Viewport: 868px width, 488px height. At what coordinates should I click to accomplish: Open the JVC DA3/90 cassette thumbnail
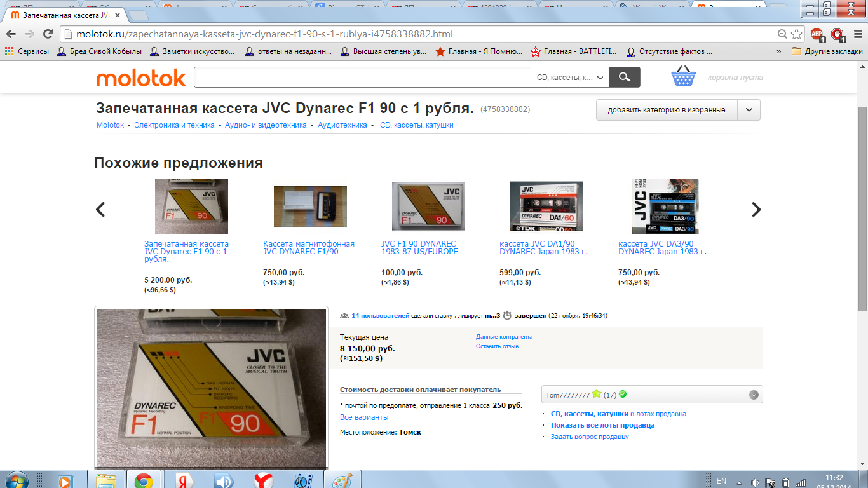coord(665,207)
